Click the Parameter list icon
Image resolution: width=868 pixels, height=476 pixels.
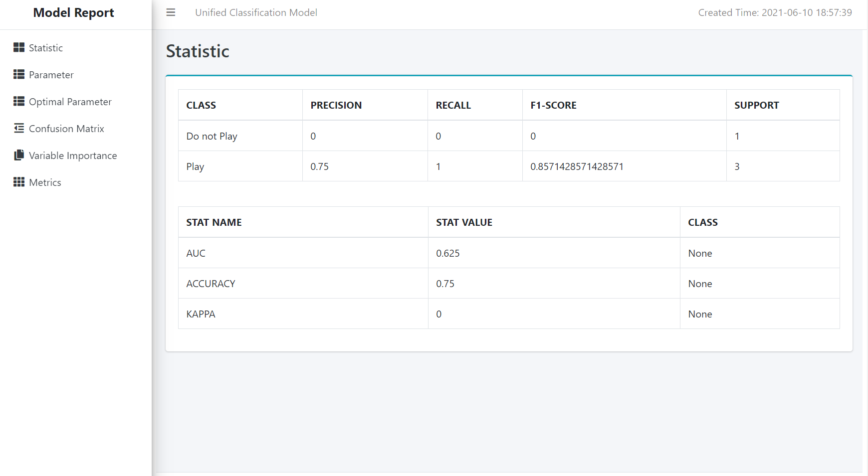pos(19,74)
